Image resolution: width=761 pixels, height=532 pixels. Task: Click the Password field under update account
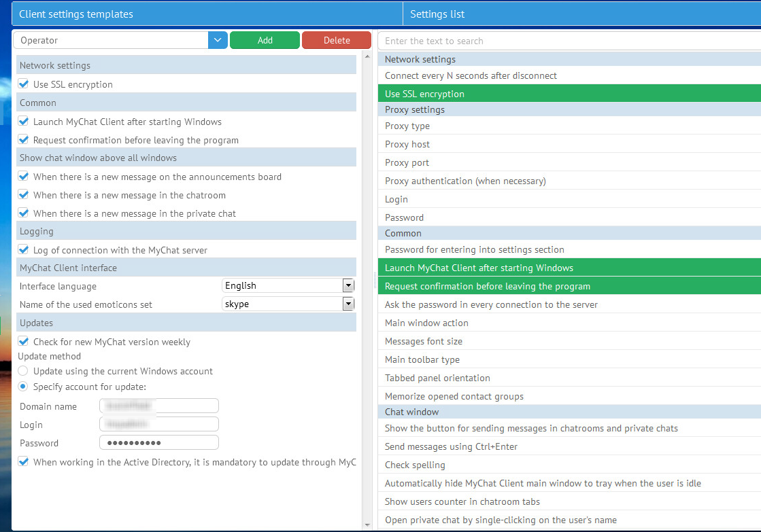159,443
